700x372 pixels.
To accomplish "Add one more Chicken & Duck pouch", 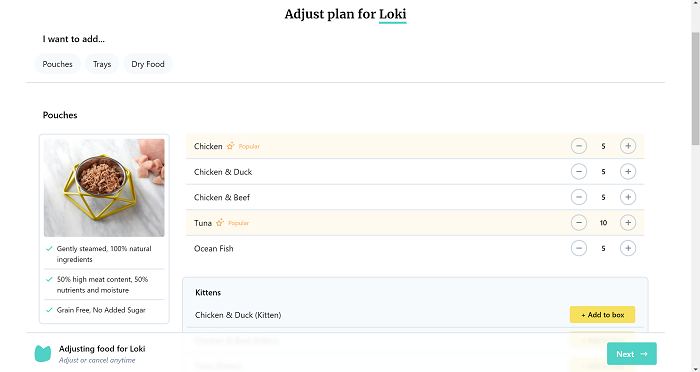I will click(x=628, y=171).
